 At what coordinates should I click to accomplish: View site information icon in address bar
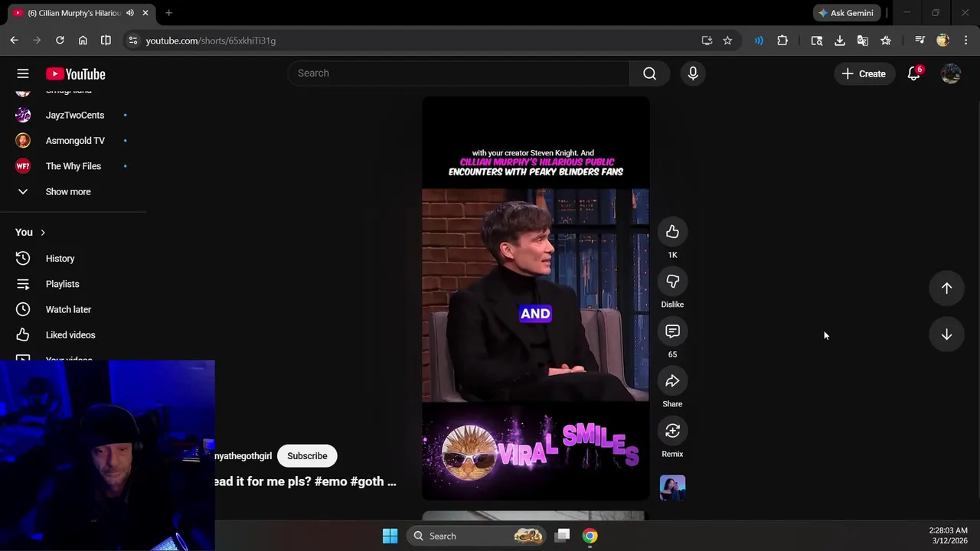pos(133,41)
